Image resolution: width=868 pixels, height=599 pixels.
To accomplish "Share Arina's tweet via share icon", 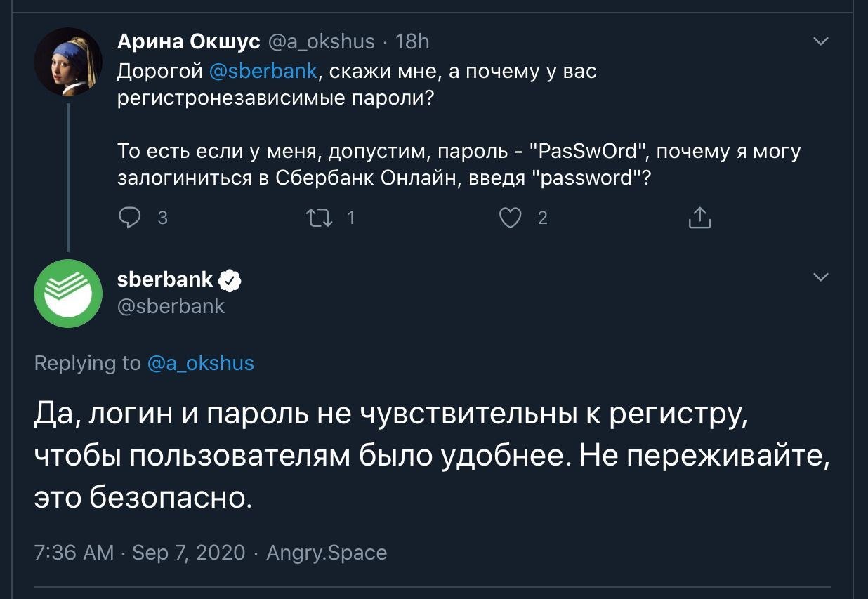I will coord(699,218).
